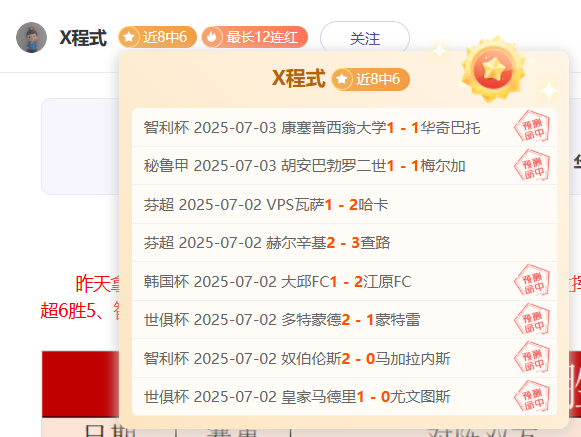Click the 预测命中 stamp on 大邱FC row
The image size is (581, 437).
[532, 281]
